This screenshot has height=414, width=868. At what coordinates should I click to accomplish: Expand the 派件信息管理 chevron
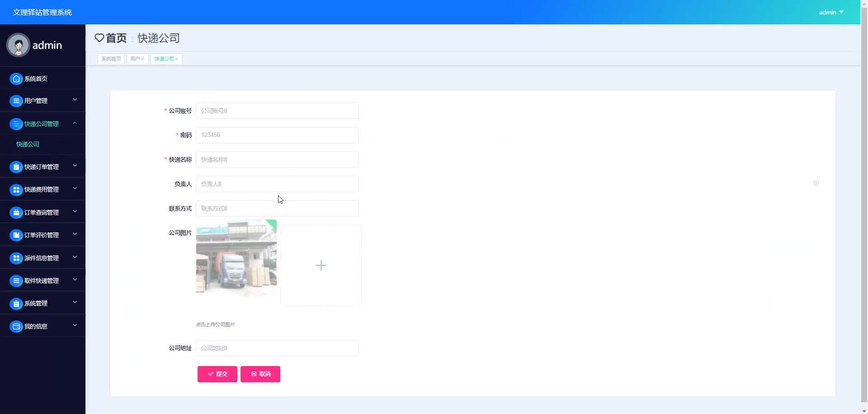pos(75,257)
